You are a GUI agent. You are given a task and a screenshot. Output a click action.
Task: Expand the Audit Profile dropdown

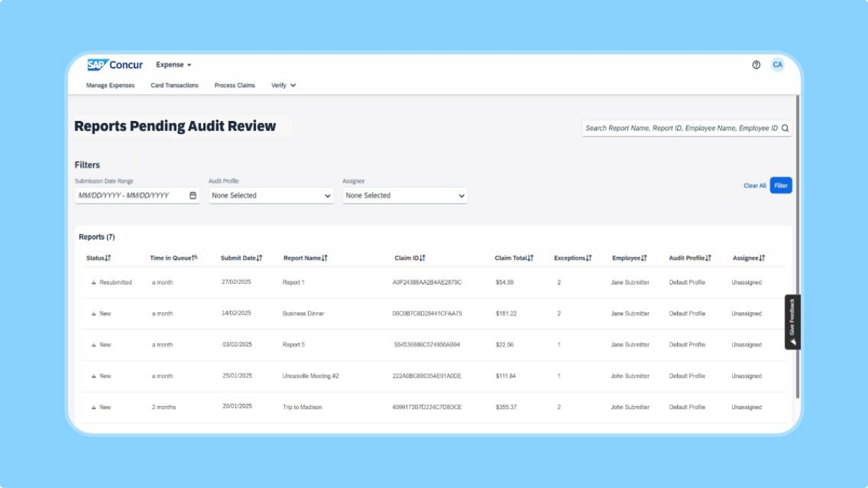click(x=271, y=195)
